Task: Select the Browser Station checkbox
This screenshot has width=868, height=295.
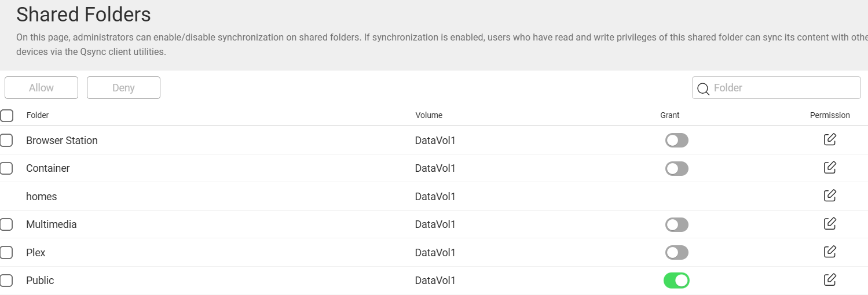Action: (x=6, y=141)
